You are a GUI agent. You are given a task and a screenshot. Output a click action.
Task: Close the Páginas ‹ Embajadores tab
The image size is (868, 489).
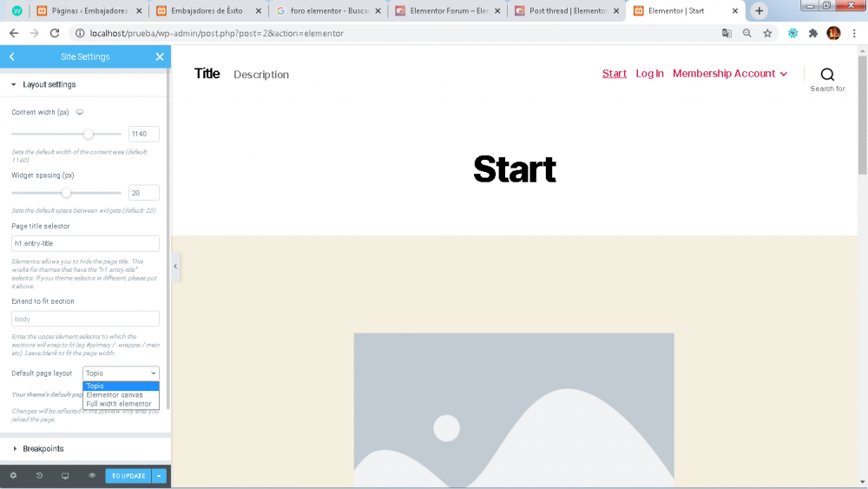pyautogui.click(x=139, y=11)
